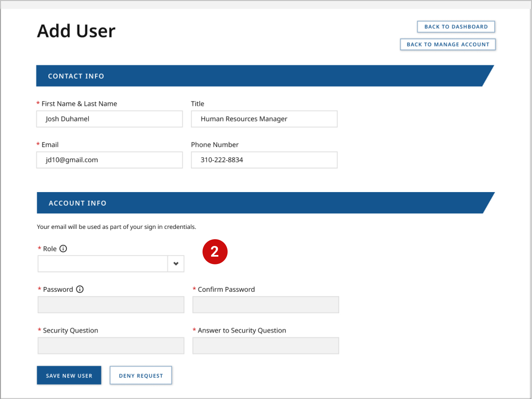Click the Phone Number label
The height and width of the screenshot is (399, 532).
tap(215, 145)
